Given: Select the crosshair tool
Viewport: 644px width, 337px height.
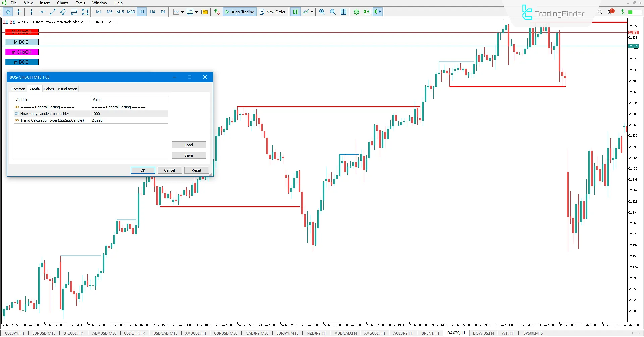Looking at the screenshot, I should pos(18,12).
